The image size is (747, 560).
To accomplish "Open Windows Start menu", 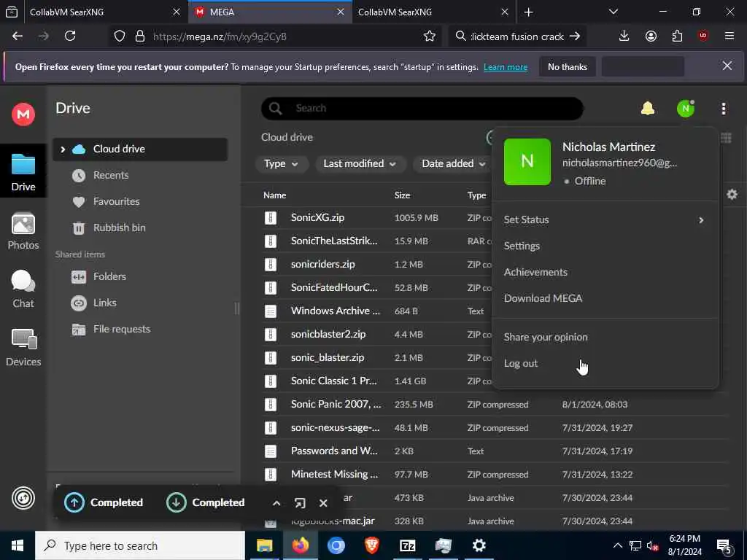I will pyautogui.click(x=18, y=545).
